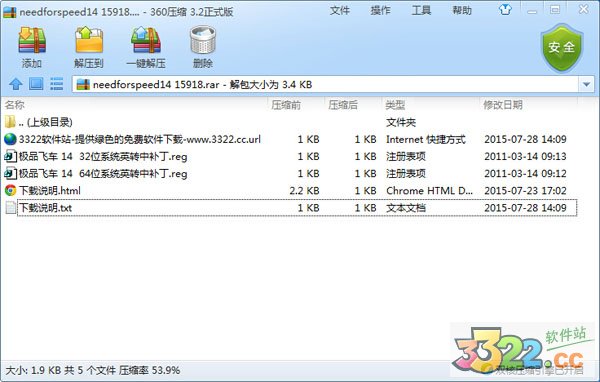The width and height of the screenshot is (600, 382).
Task: Switch to large icon view
Action: (x=36, y=83)
